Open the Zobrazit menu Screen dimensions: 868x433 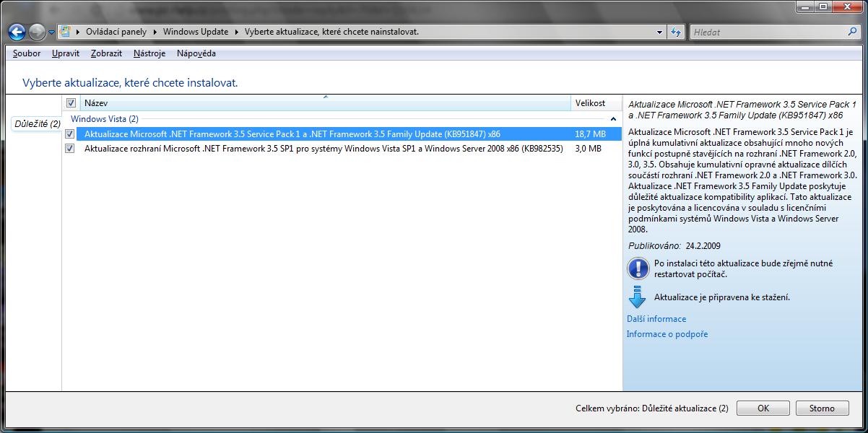(106, 53)
